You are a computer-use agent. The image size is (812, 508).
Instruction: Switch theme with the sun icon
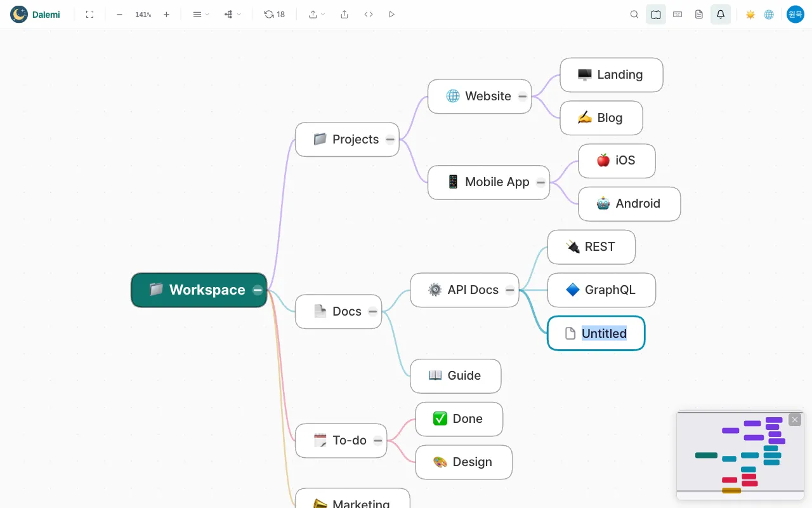(750, 14)
